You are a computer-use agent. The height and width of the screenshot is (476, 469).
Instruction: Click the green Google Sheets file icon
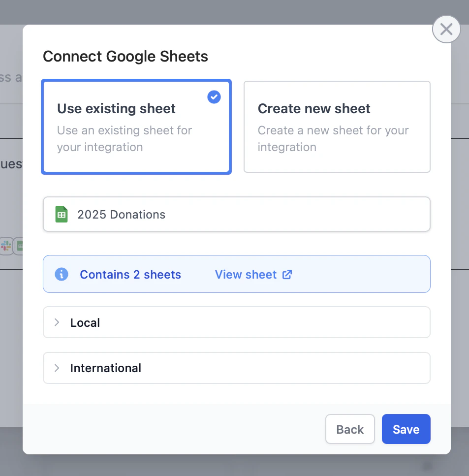62,214
